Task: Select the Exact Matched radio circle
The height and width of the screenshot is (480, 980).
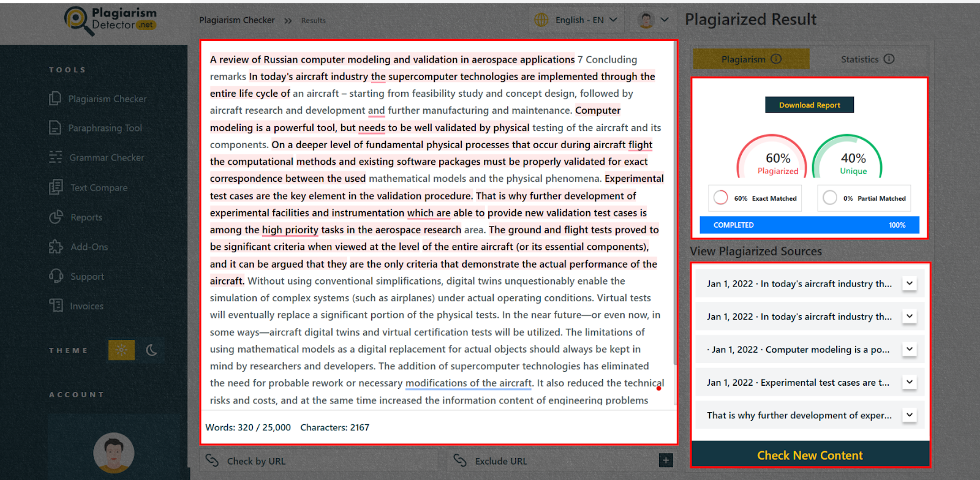Action: click(x=721, y=198)
